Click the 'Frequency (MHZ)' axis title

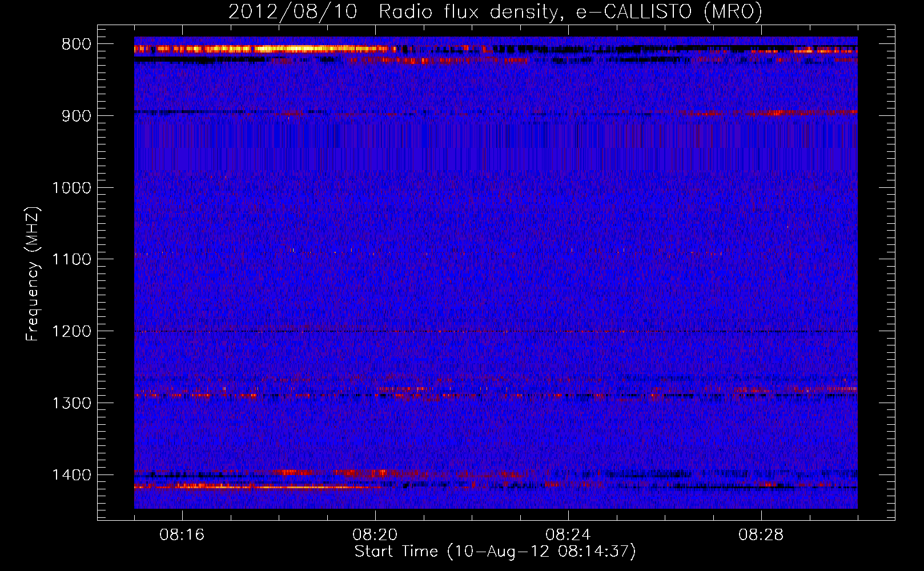pos(33,274)
